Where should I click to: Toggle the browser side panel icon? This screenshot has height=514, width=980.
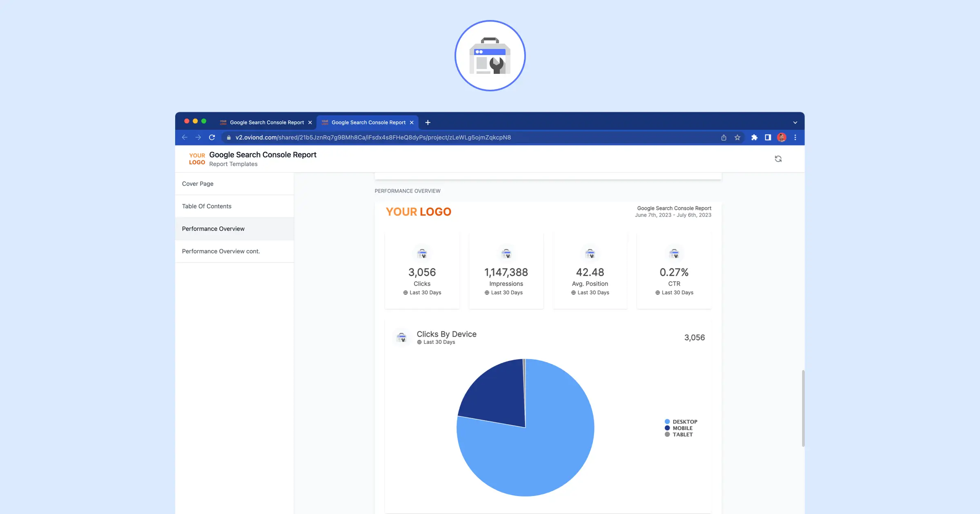(768, 137)
